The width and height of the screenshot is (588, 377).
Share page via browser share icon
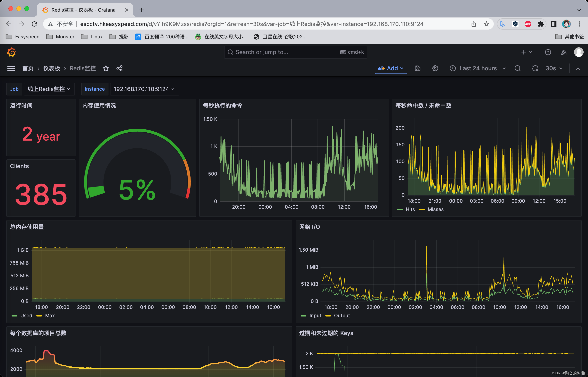474,24
